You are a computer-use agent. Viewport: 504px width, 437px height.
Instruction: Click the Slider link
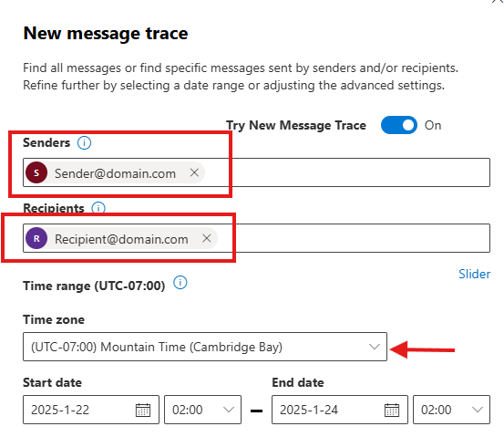point(475,275)
